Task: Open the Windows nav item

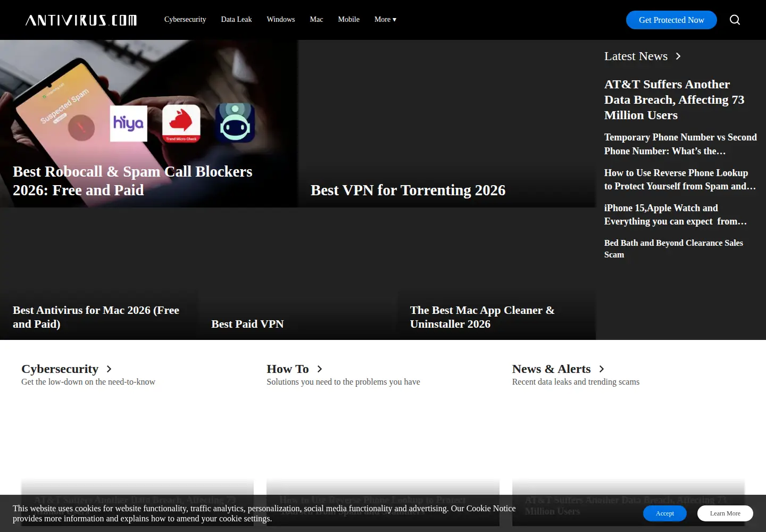Action: point(281,19)
